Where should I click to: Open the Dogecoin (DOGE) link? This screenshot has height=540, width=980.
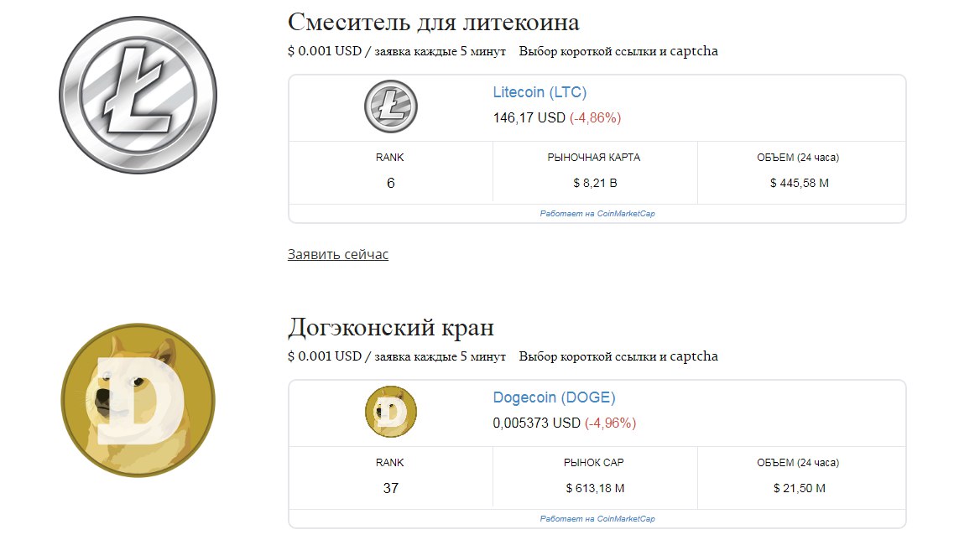[554, 397]
